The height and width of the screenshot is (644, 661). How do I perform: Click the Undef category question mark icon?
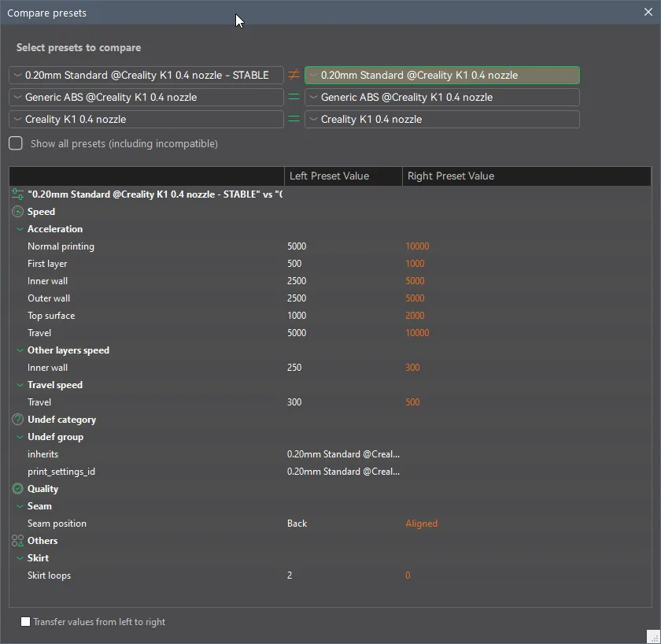18,420
